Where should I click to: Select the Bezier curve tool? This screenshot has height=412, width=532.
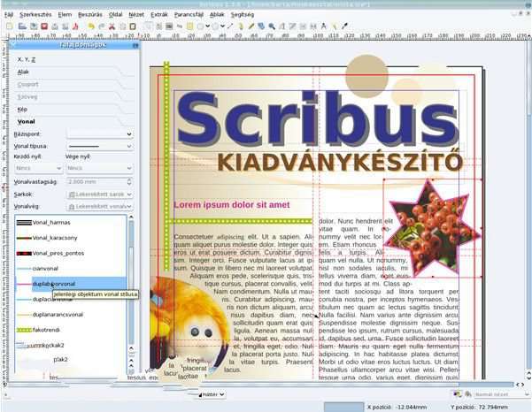coord(241,27)
